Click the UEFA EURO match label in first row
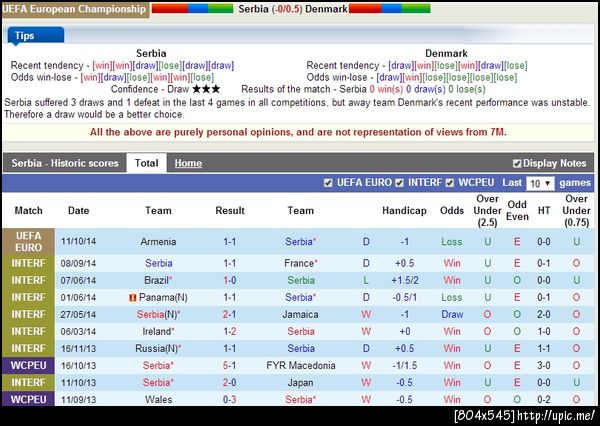Viewport: 600px width, 426px height. click(x=28, y=242)
